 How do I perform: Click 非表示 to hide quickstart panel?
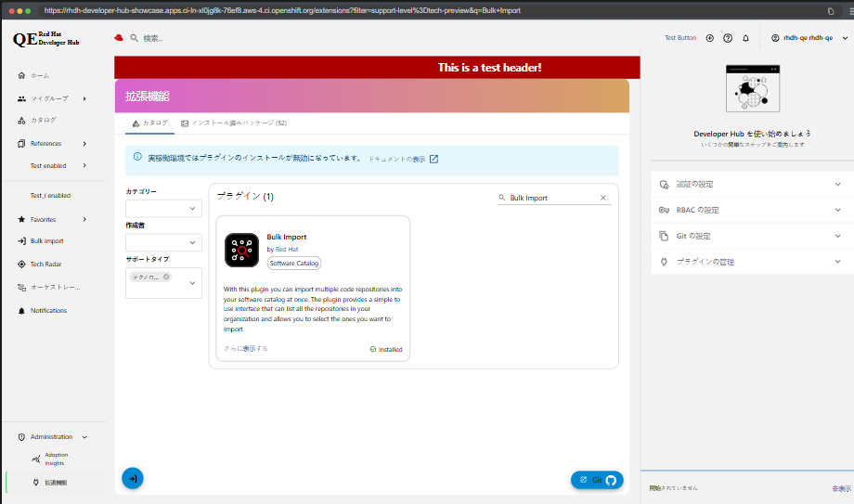click(841, 489)
